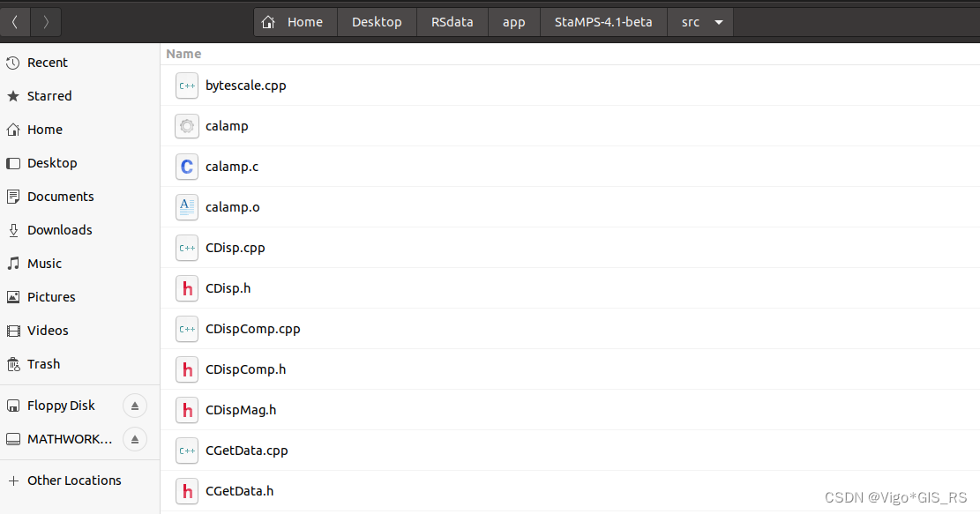Open Recent in the sidebar
980x514 pixels.
(80, 63)
